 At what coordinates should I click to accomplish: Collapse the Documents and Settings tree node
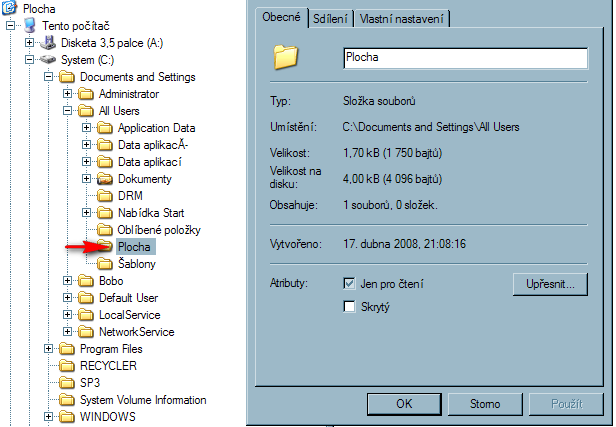[x=49, y=77]
